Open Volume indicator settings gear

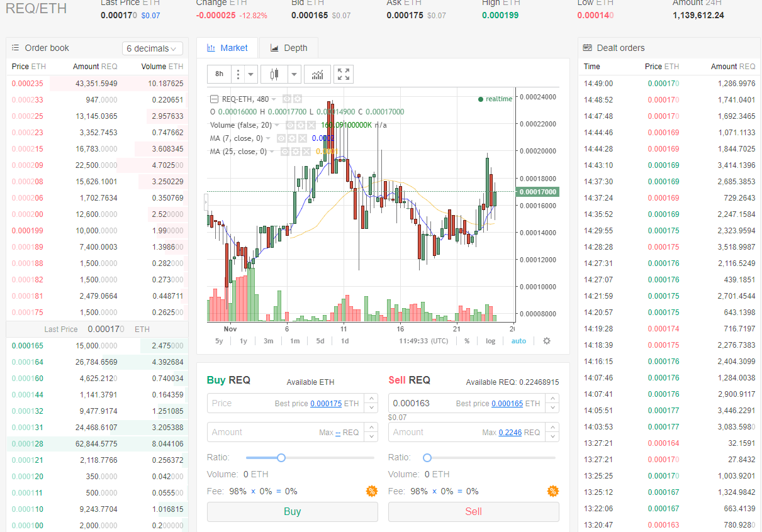click(x=301, y=125)
